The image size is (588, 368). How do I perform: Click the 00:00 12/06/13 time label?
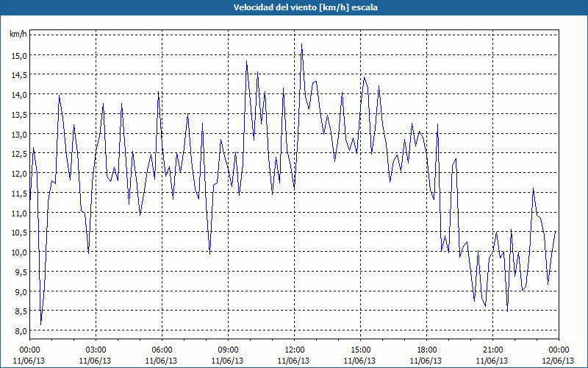point(559,355)
